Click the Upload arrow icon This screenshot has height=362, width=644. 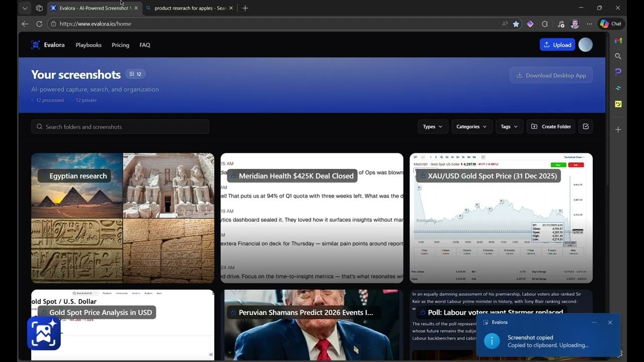point(547,45)
